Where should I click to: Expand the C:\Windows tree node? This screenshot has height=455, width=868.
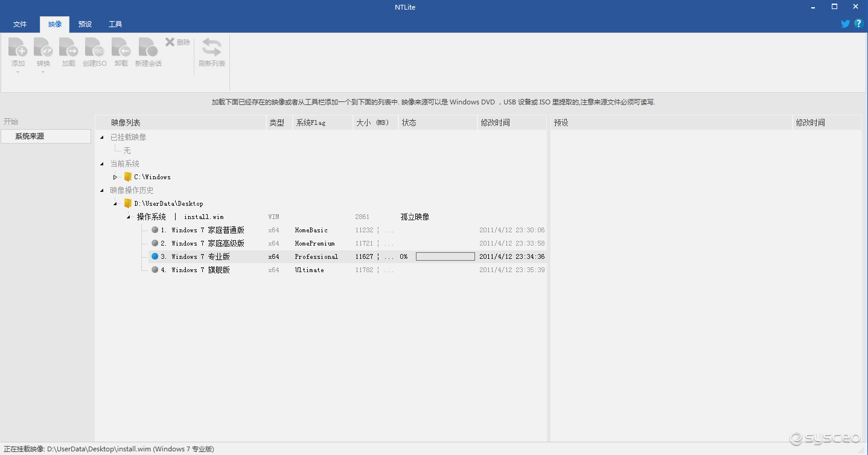(x=115, y=177)
